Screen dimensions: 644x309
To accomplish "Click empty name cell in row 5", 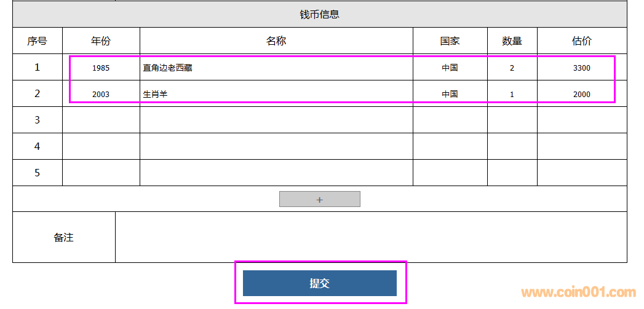I will tap(276, 173).
